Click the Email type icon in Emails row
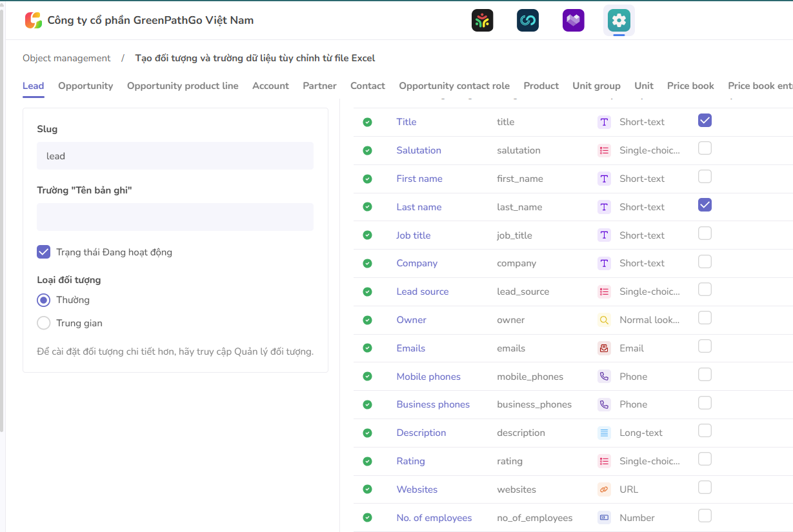 coord(604,348)
